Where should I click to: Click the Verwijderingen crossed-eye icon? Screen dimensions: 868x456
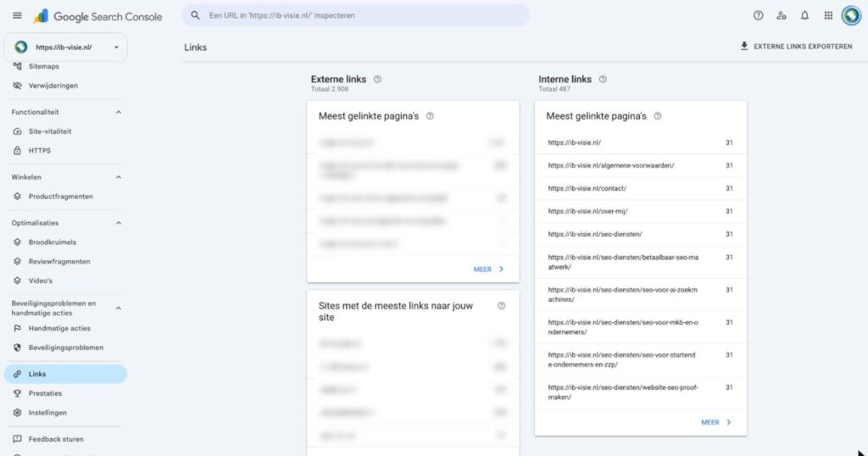17,86
